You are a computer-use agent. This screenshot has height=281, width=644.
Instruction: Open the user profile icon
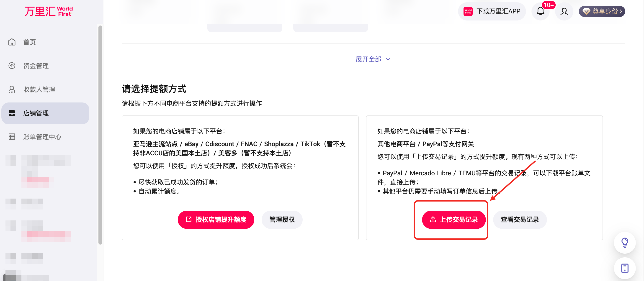pos(564,11)
